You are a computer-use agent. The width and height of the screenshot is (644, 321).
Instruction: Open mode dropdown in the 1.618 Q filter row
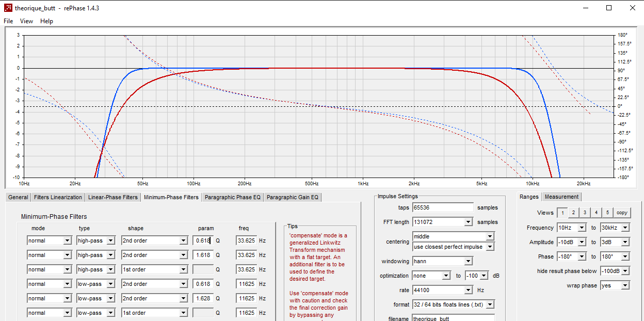click(x=50, y=255)
